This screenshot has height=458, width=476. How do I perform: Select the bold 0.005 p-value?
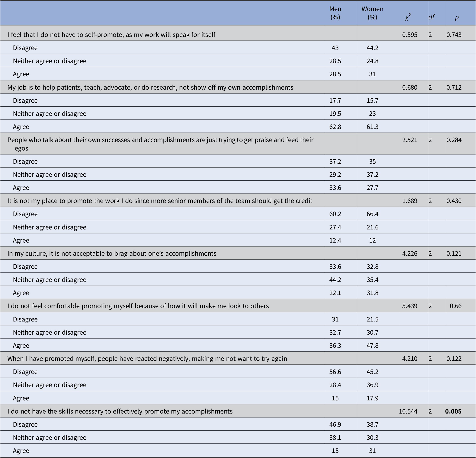coord(453,411)
